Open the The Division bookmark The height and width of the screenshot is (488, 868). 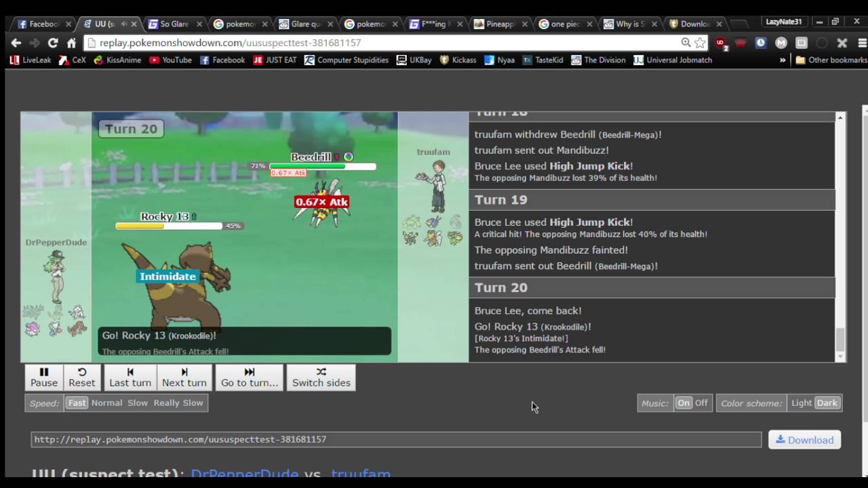click(598, 60)
